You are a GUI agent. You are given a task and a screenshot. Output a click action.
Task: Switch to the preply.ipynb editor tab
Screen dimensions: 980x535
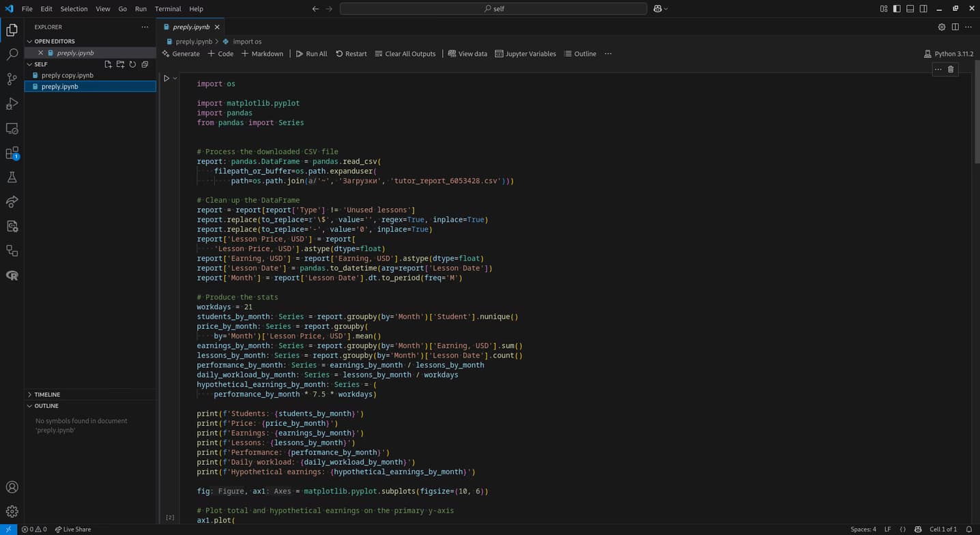(x=191, y=27)
